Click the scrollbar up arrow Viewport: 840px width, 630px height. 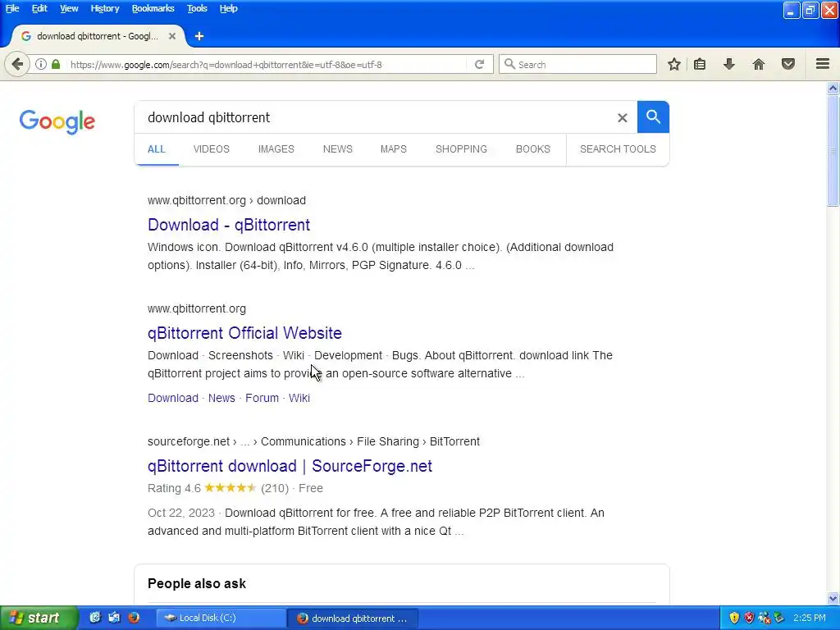(833, 89)
